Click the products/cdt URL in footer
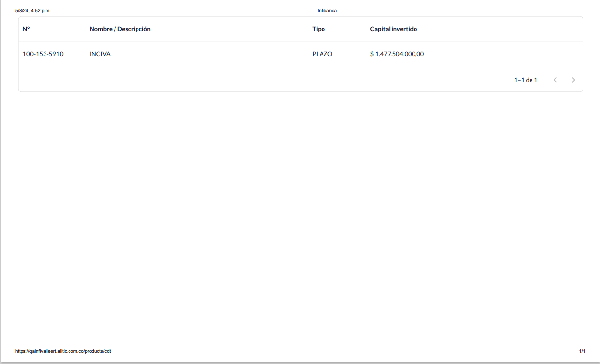Viewport: 600px width, 364px height. tap(63, 351)
